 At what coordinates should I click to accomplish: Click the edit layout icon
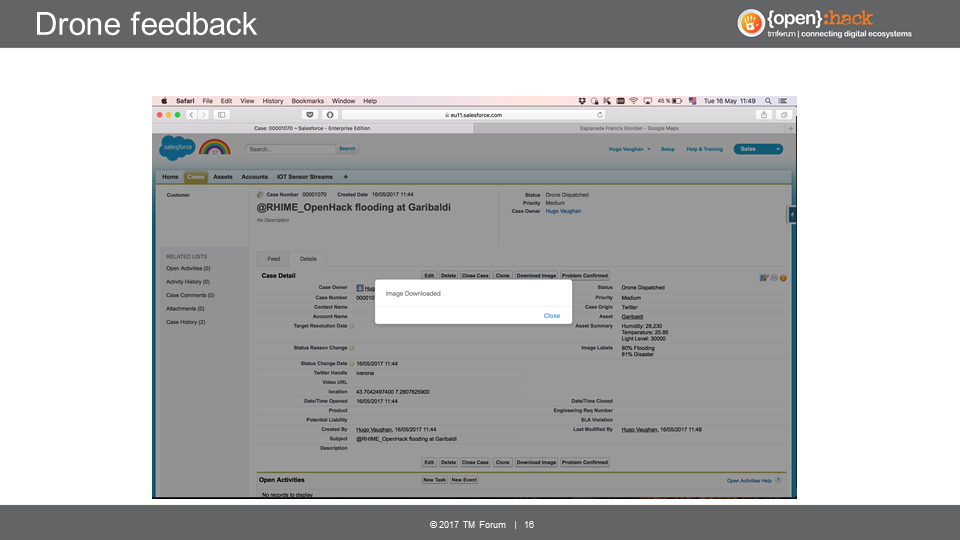pyautogui.click(x=763, y=278)
